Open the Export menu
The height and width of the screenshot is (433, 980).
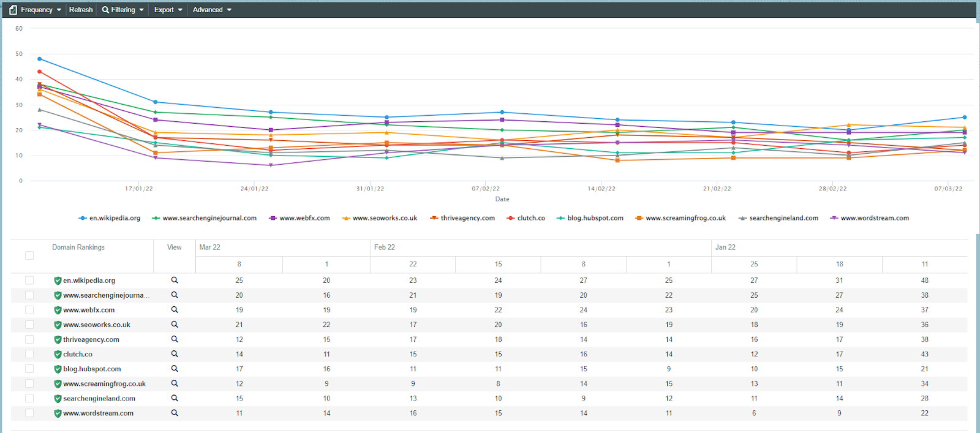coord(168,10)
